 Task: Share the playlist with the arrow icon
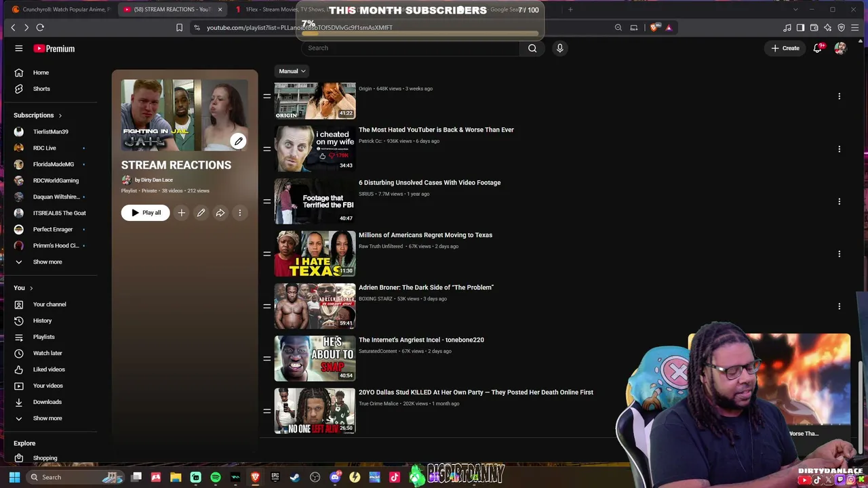220,213
